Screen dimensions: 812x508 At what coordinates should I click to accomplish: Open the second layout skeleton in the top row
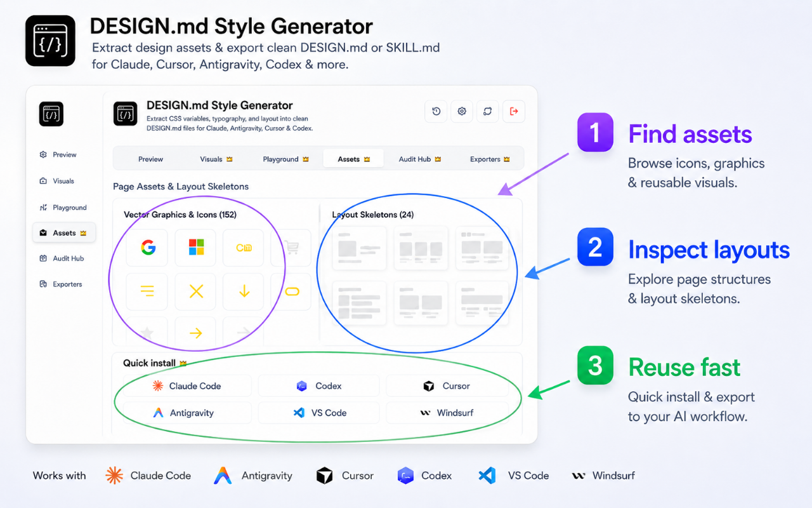click(421, 248)
